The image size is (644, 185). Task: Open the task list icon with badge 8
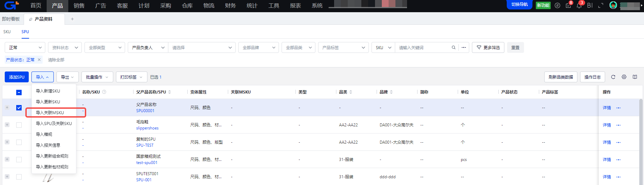pyautogui.click(x=568, y=5)
